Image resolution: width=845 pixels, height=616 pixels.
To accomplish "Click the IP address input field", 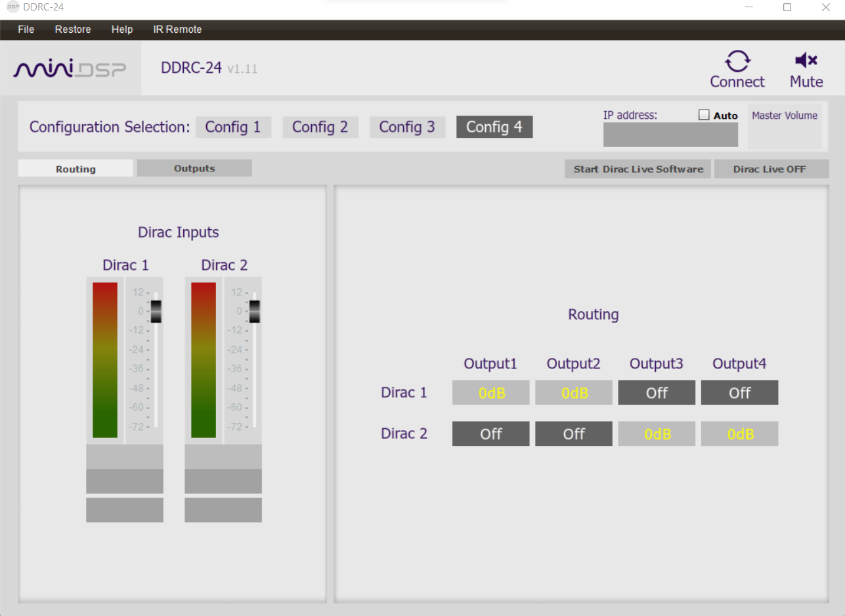I will click(670, 135).
